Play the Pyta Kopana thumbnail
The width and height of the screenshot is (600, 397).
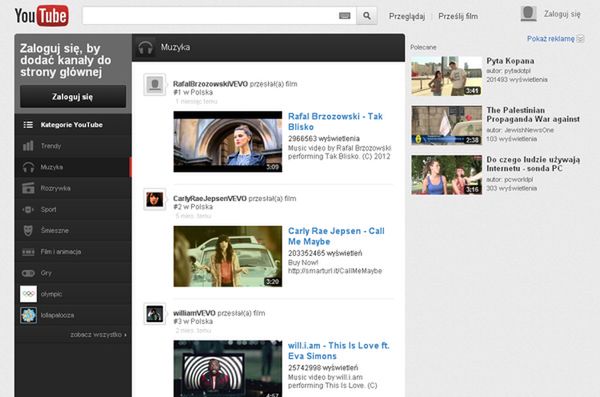(447, 76)
